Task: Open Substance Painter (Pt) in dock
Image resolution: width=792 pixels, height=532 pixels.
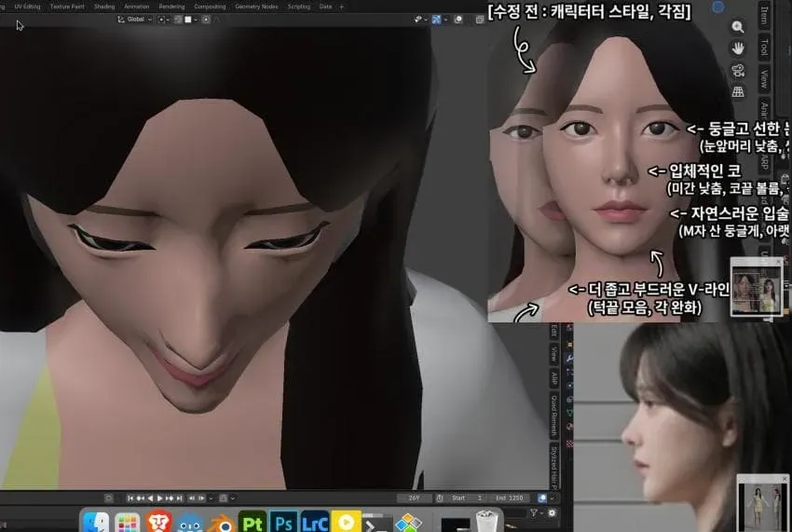Action: tap(253, 522)
